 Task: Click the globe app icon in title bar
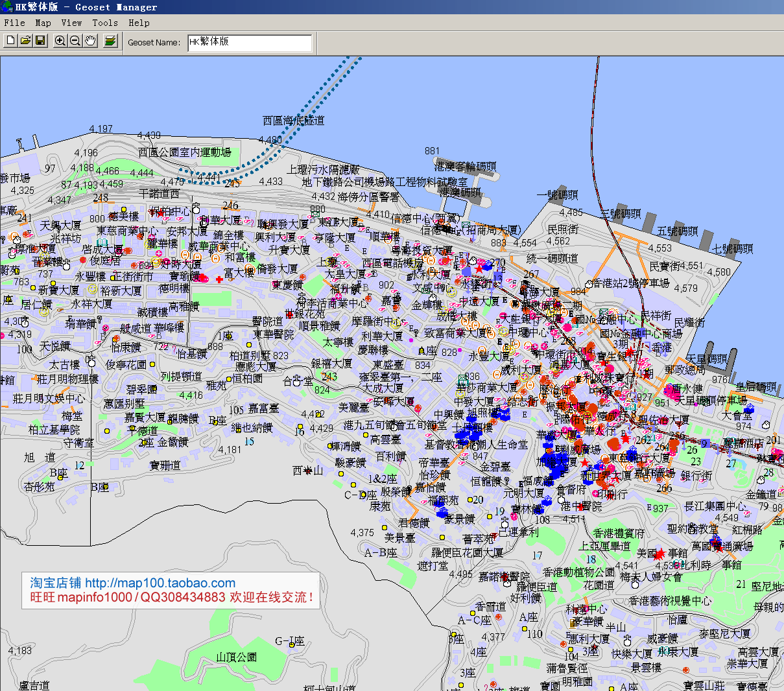7,7
